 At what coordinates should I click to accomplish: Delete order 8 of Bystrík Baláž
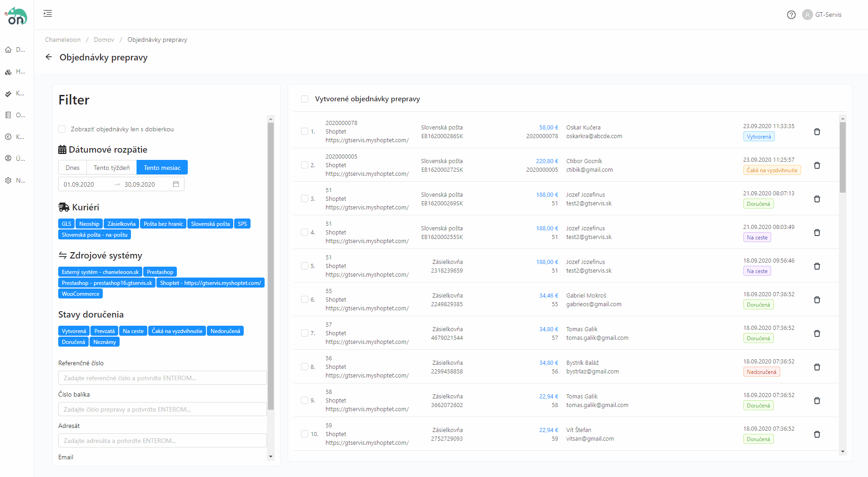(817, 367)
